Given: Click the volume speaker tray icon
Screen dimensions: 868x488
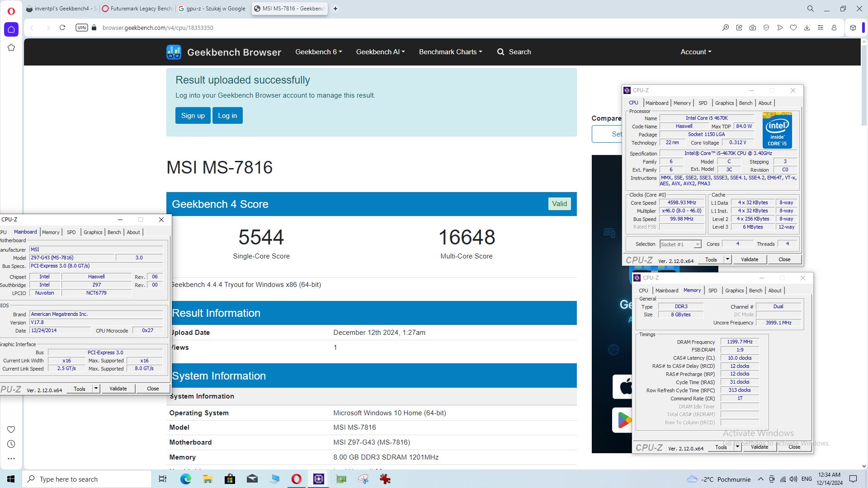Looking at the screenshot, I should pos(793,479).
